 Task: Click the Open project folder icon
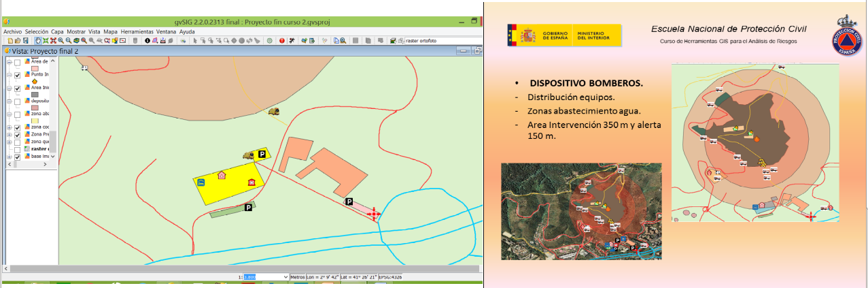click(x=18, y=41)
